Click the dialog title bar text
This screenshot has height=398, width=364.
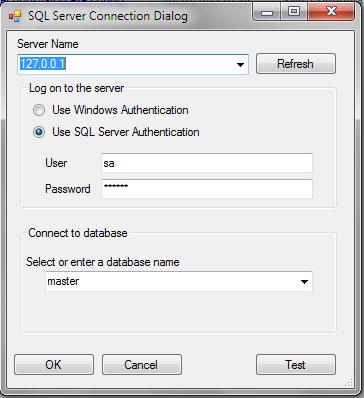pos(108,16)
